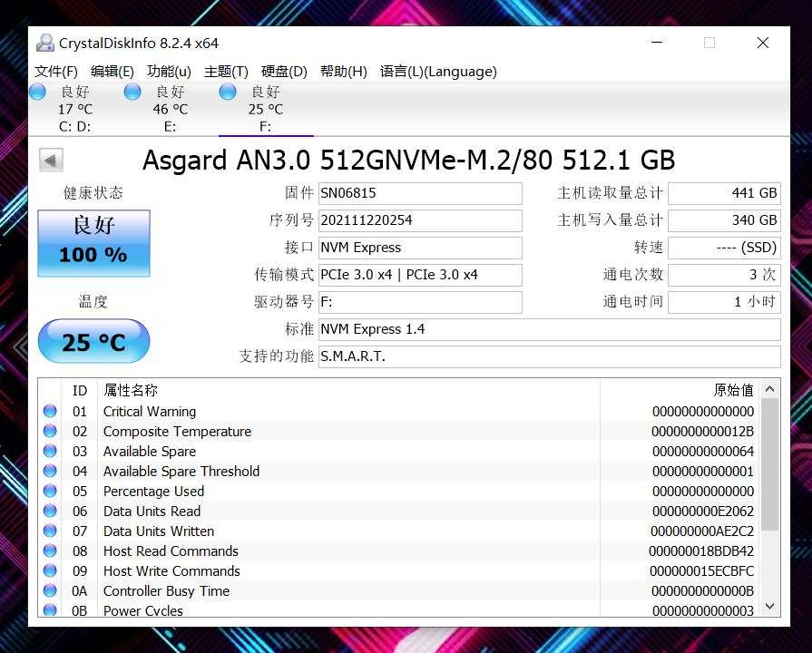Click the ID column header

pos(79,391)
